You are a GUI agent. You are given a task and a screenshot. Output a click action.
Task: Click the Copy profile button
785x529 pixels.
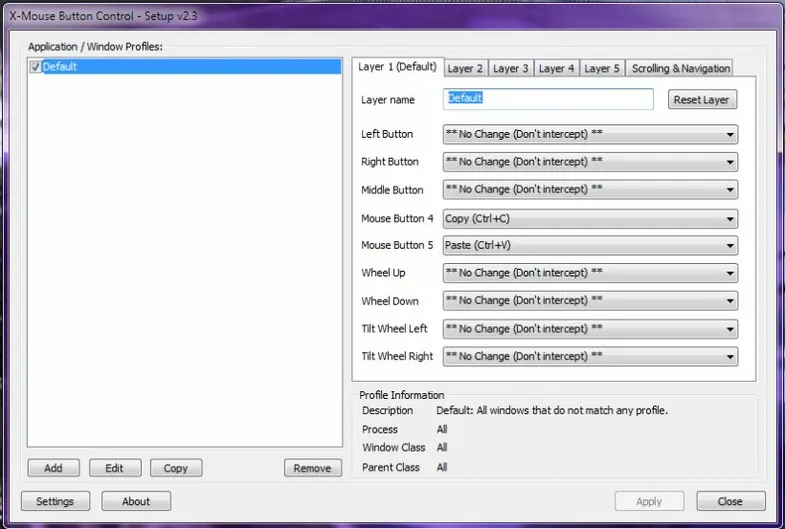click(176, 468)
